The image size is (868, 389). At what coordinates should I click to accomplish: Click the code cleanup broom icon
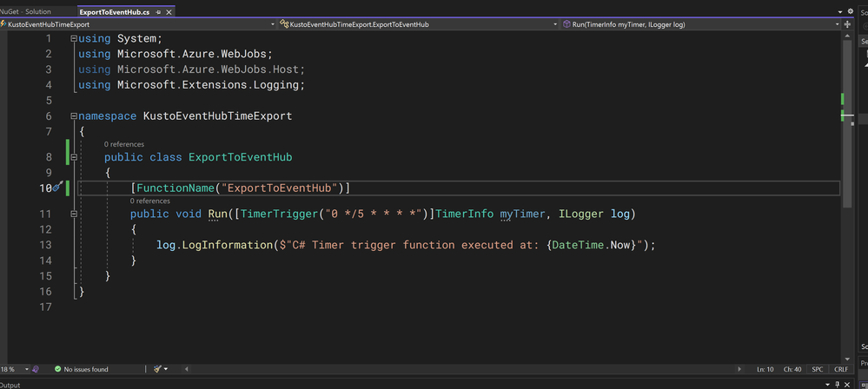157,369
